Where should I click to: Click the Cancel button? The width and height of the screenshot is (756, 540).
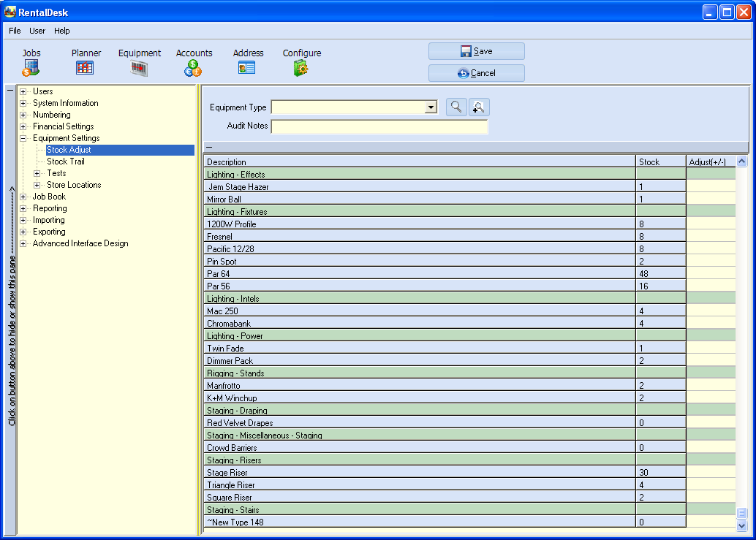477,73
